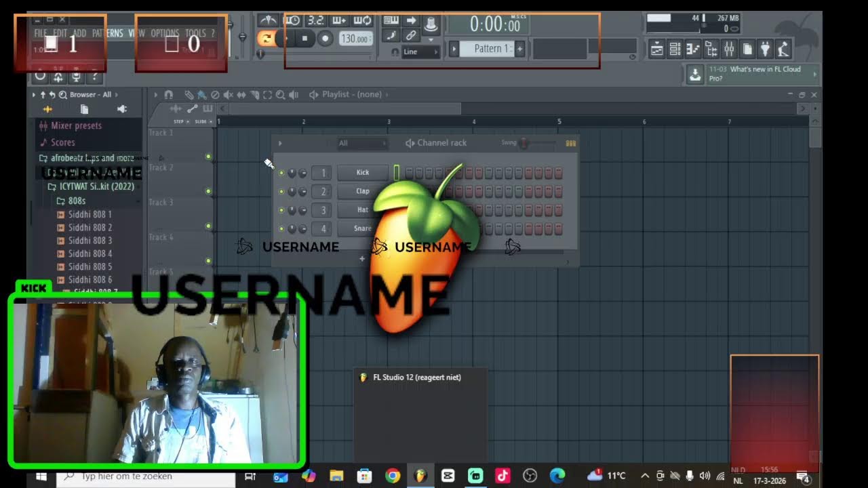
Task: Expand the playlist options arrow
Action: [x=156, y=95]
